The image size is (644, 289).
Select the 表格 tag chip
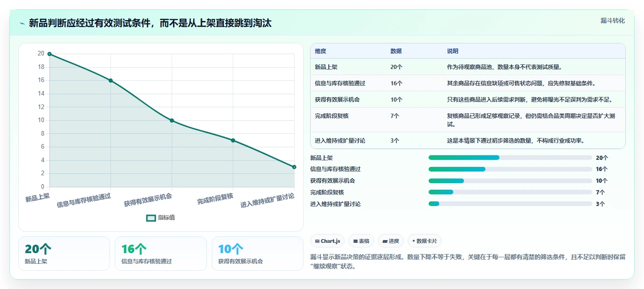pyautogui.click(x=361, y=241)
